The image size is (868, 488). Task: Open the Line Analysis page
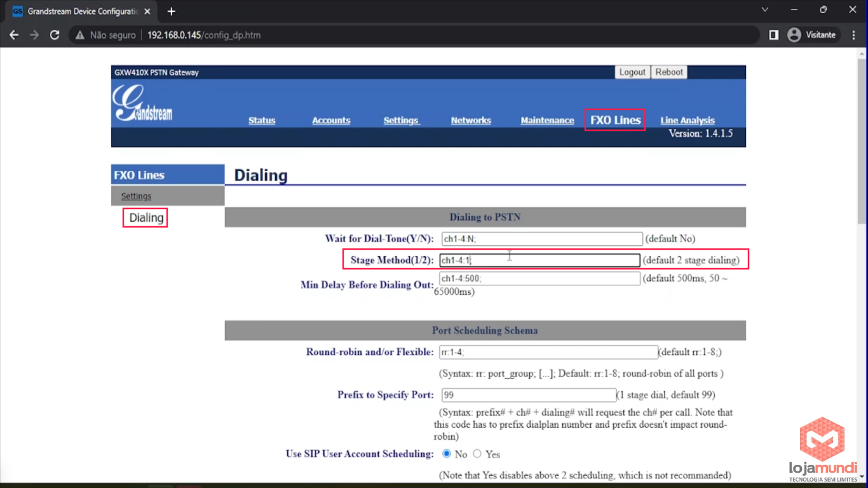(x=687, y=120)
